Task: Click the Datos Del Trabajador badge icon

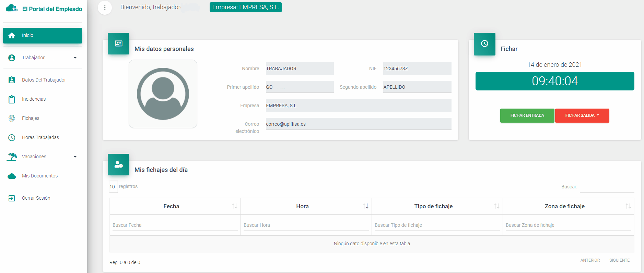Action: [12, 80]
